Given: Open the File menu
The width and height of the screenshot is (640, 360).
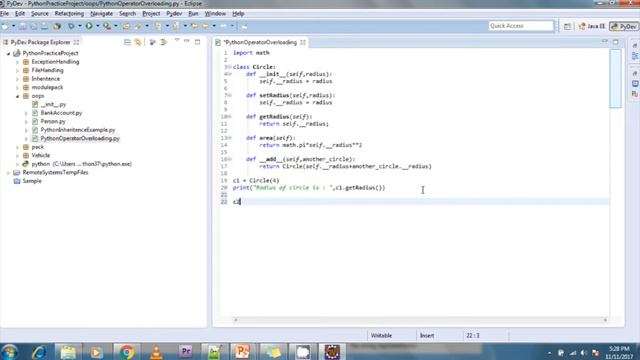Looking at the screenshot, I should (x=4, y=13).
